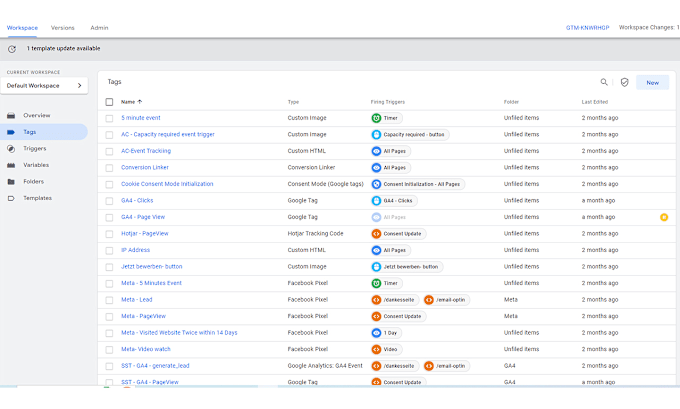Open the GTM-KNWRHGP container ID link
Image resolution: width=680 pixels, height=409 pixels.
point(587,27)
